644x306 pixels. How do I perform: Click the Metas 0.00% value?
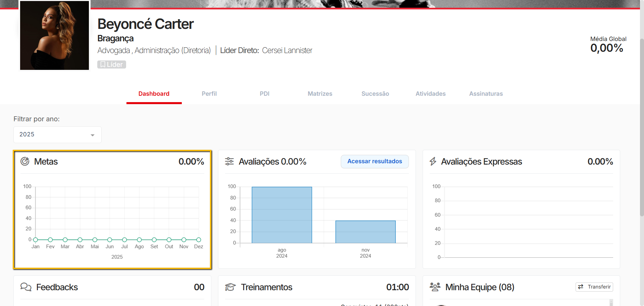click(191, 162)
